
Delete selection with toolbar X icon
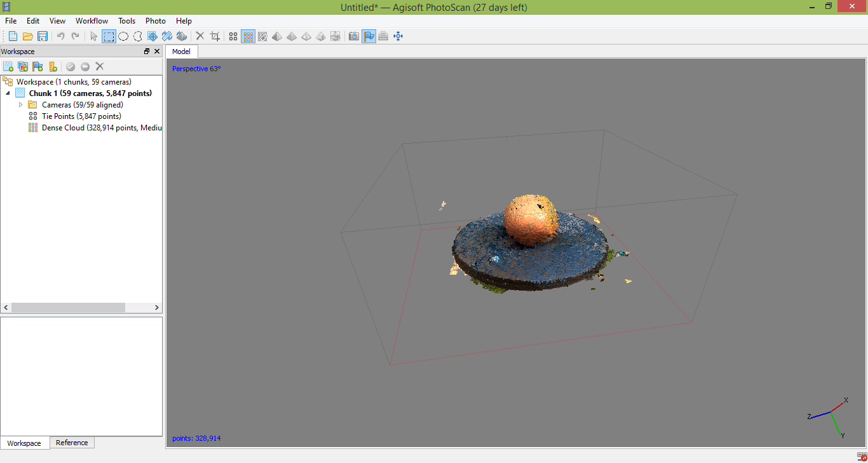[200, 36]
